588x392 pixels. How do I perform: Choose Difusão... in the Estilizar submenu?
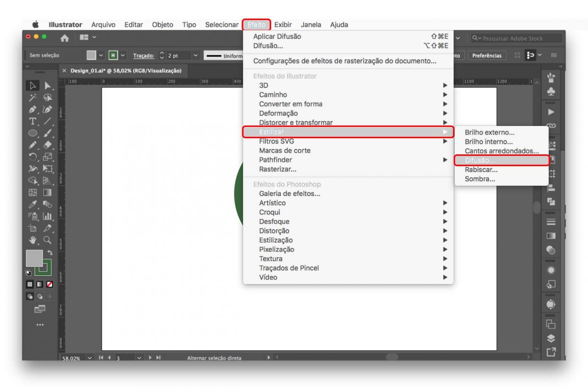(501, 160)
